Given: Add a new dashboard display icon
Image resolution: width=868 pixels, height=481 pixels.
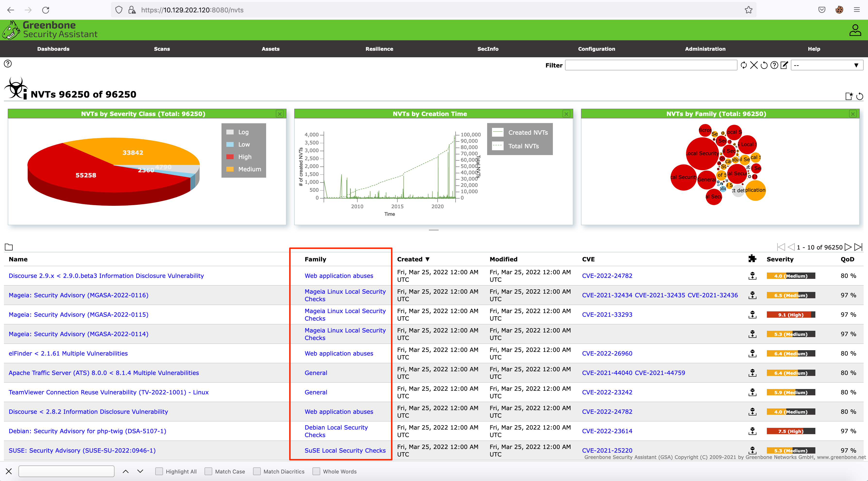Looking at the screenshot, I should coord(849,96).
